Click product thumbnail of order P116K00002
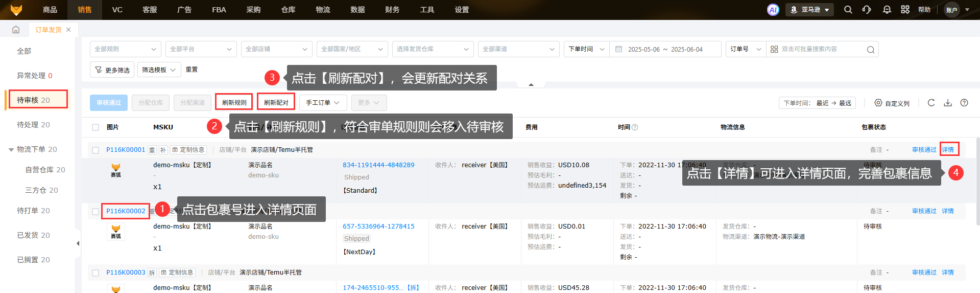The image size is (980, 293). [x=116, y=232]
